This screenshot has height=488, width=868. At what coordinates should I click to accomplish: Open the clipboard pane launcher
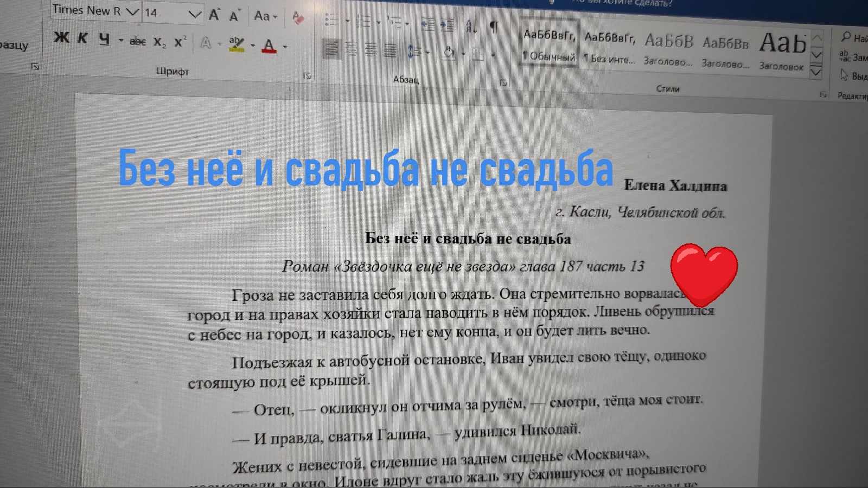pyautogui.click(x=35, y=66)
